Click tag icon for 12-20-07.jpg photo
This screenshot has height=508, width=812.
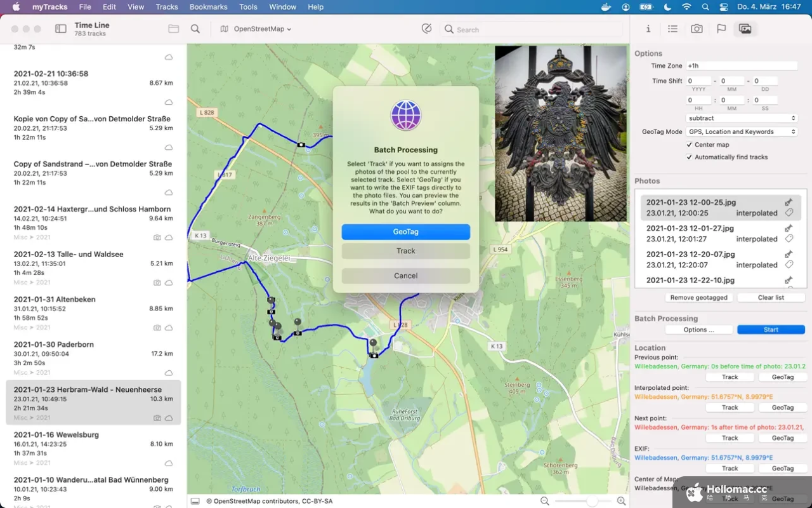click(789, 265)
